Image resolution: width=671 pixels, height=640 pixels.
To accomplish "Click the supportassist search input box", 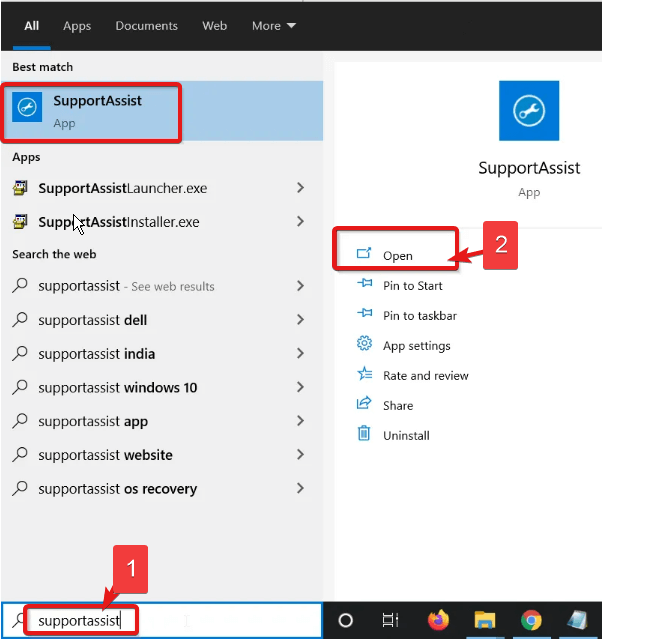I will (160, 621).
